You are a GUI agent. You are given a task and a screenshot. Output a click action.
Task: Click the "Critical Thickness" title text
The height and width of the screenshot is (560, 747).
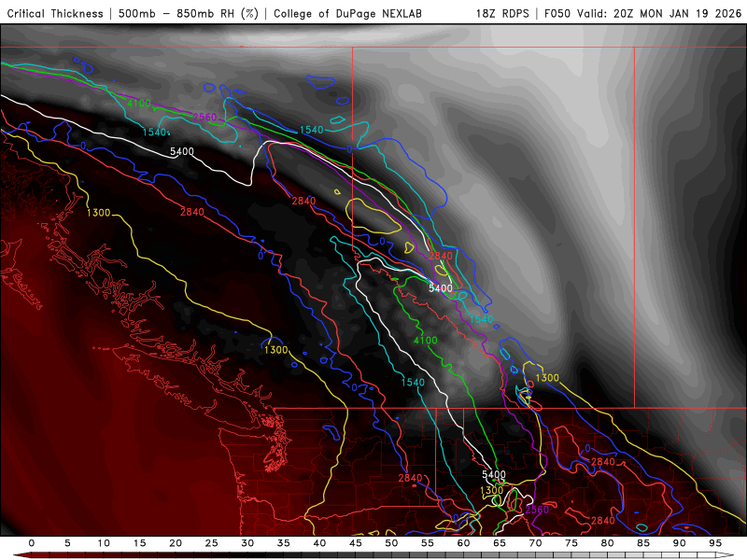55,14
